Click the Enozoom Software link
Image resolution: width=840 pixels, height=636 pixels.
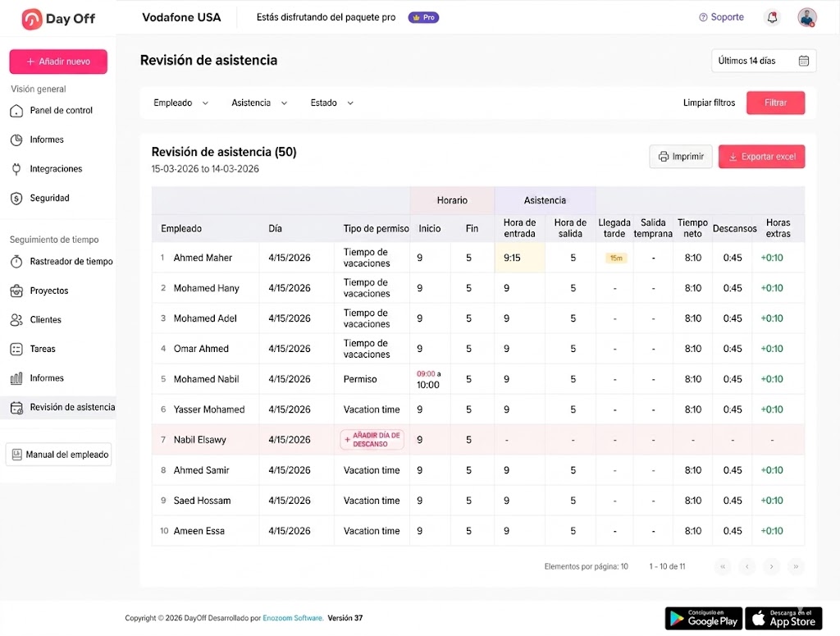click(x=293, y=618)
